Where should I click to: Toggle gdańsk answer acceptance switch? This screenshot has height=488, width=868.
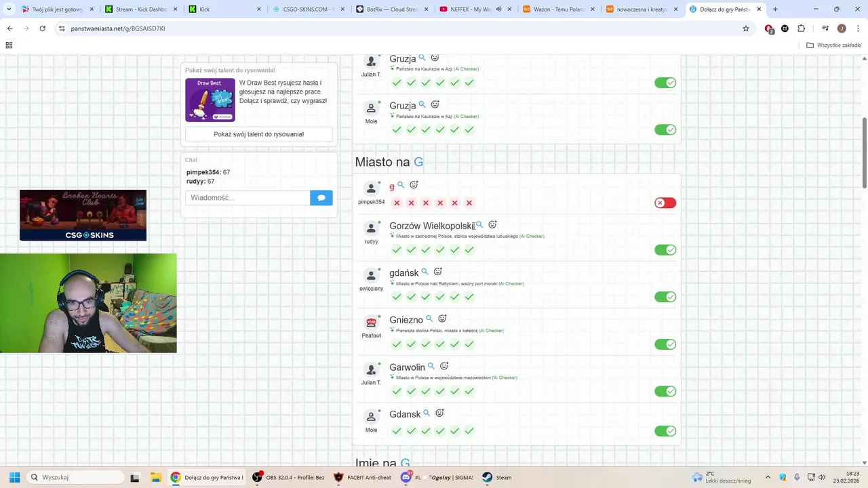tap(665, 297)
